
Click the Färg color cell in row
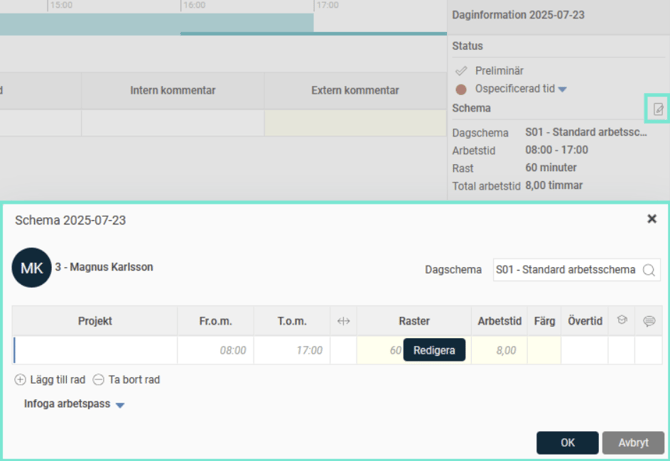pyautogui.click(x=544, y=350)
